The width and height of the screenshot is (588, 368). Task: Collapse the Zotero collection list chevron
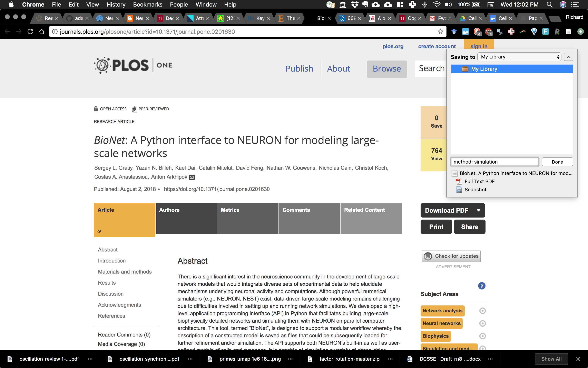569,57
